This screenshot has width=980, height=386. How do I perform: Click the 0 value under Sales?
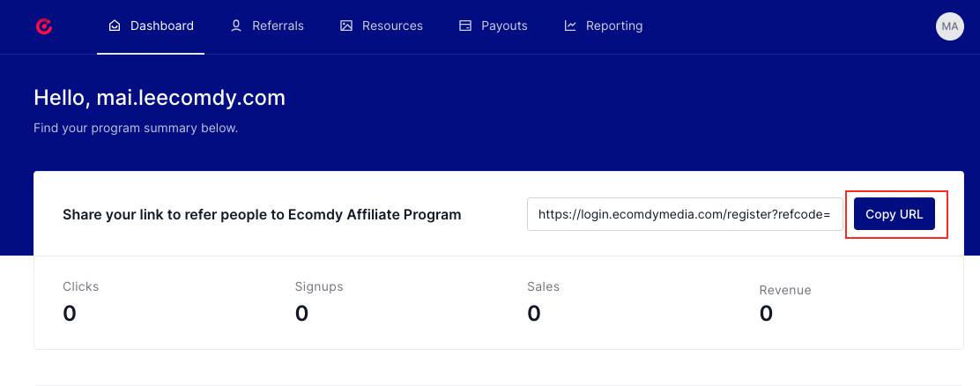click(x=534, y=313)
